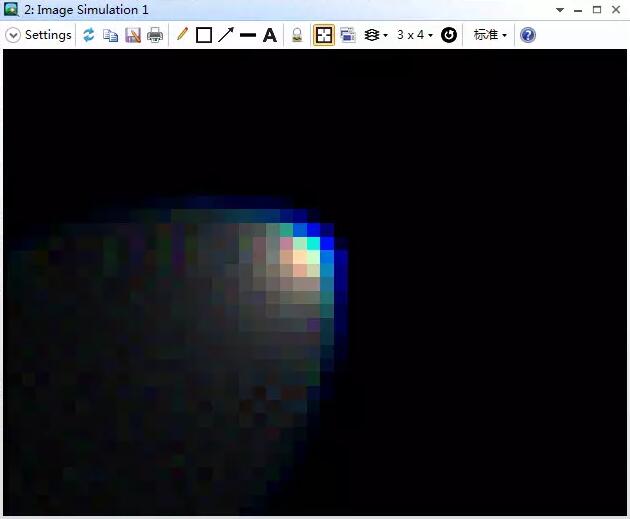Select the rectangle drawing tool
The height and width of the screenshot is (519, 630).
(204, 35)
